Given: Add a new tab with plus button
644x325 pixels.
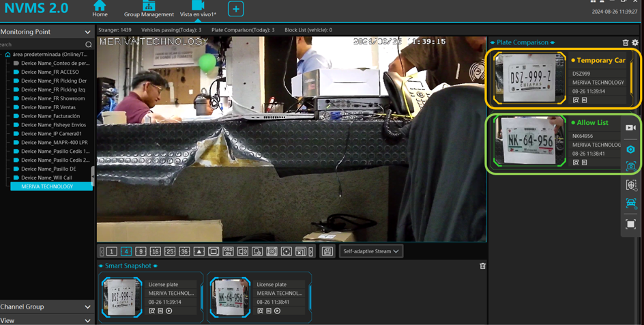Looking at the screenshot, I should (235, 10).
